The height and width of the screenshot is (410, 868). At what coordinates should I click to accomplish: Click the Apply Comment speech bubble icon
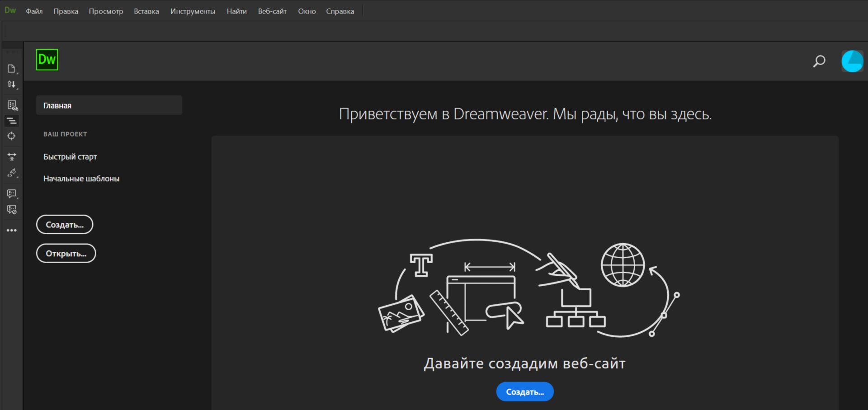tap(12, 194)
